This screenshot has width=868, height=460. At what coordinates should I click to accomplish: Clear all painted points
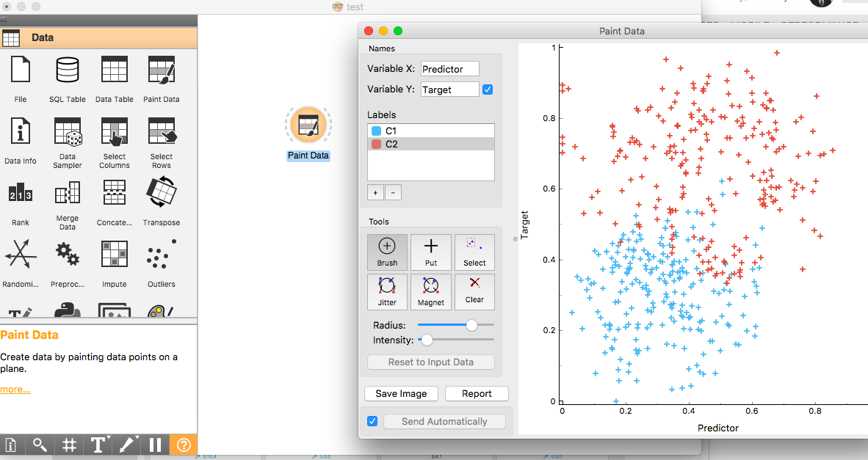[474, 292]
